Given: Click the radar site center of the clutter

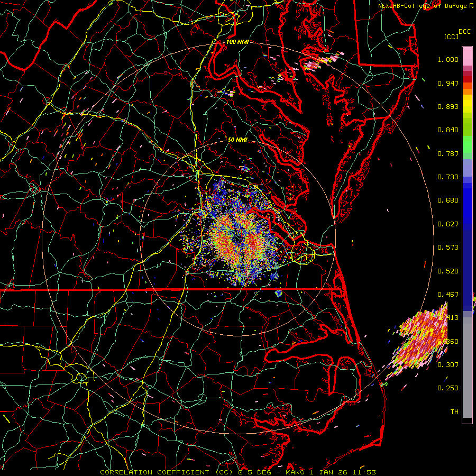Looking at the screenshot, I should point(237,239).
